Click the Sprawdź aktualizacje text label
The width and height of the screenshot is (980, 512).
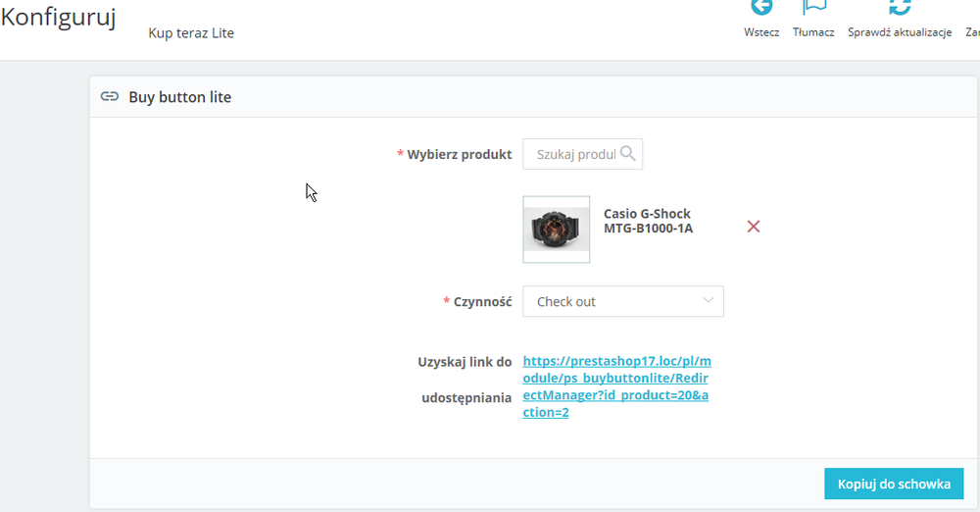[900, 32]
